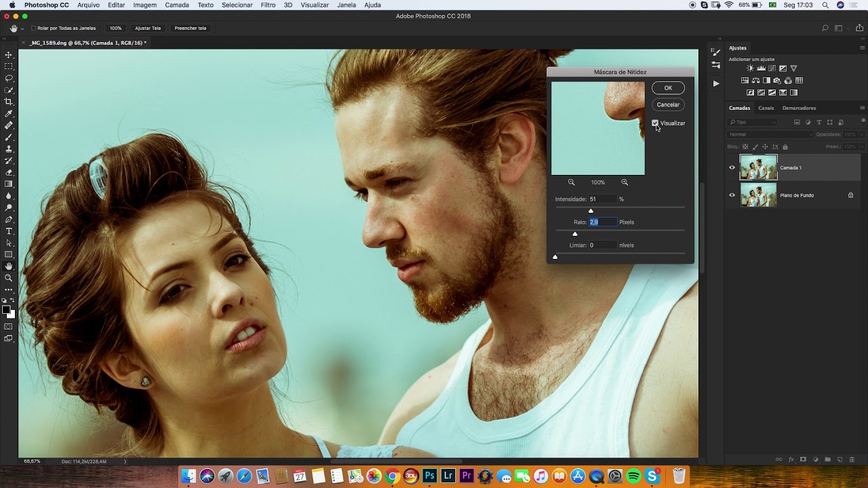Image resolution: width=868 pixels, height=488 pixels.
Task: Open the Normal blend mode dropdown
Action: (770, 134)
